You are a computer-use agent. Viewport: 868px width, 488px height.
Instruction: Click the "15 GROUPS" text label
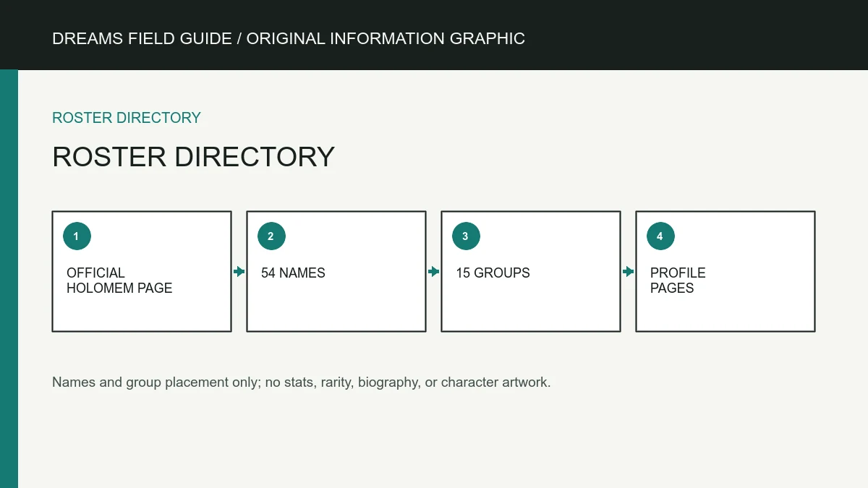point(493,273)
